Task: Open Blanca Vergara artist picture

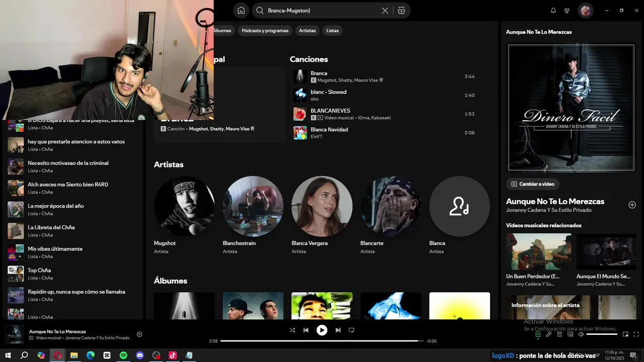Action: pos(322,206)
